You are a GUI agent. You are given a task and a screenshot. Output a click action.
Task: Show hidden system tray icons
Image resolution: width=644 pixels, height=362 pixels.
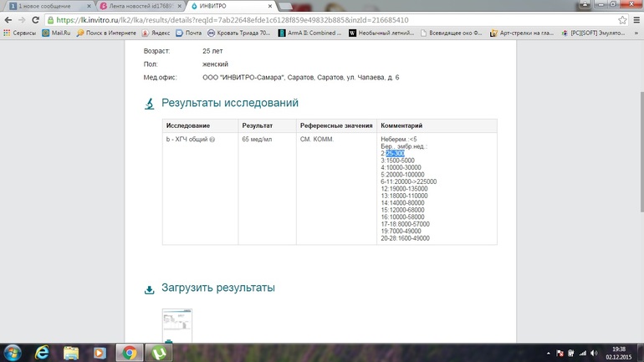[549, 352]
